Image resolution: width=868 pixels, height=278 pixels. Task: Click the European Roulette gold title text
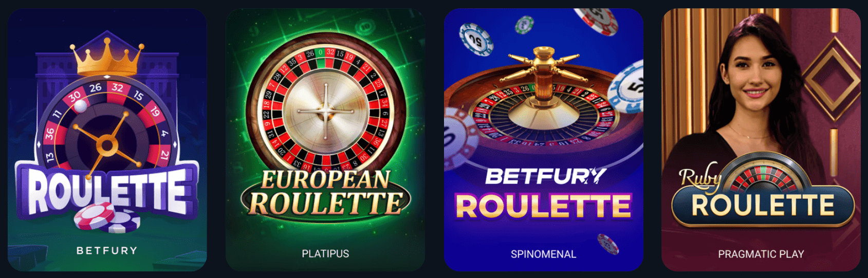(325, 193)
